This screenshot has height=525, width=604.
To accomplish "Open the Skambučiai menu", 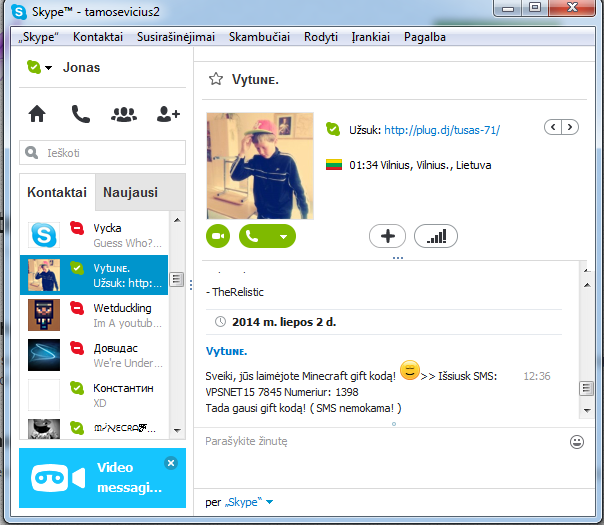I will coord(259,37).
